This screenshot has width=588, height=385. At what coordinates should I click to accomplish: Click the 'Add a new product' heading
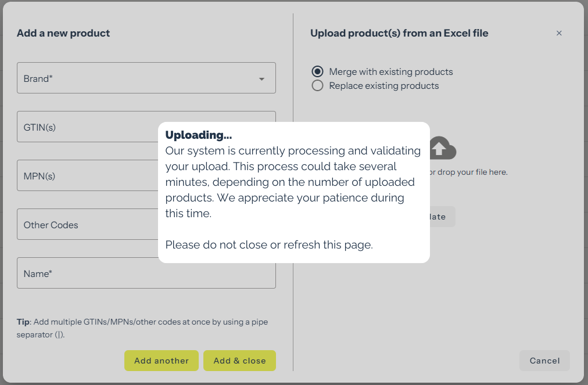[63, 33]
